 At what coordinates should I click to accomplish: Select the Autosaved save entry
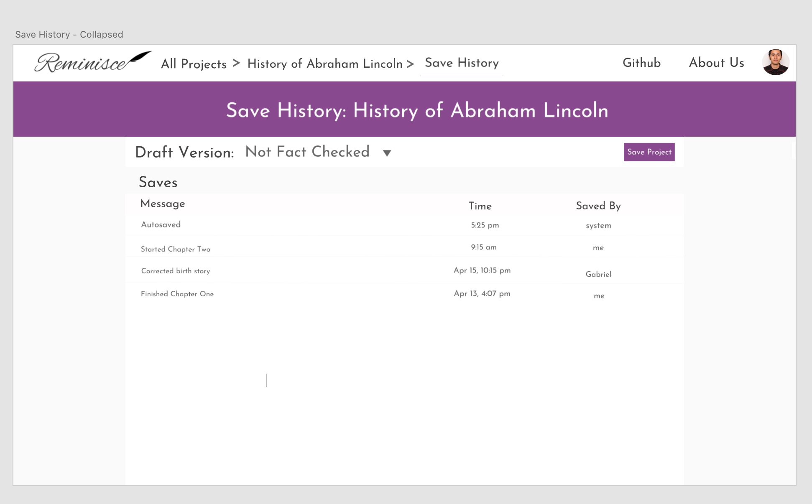point(161,225)
